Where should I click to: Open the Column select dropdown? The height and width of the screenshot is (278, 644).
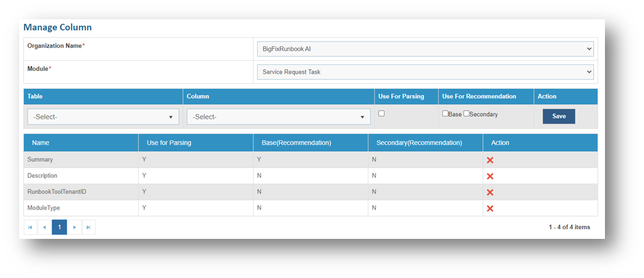pyautogui.click(x=278, y=117)
